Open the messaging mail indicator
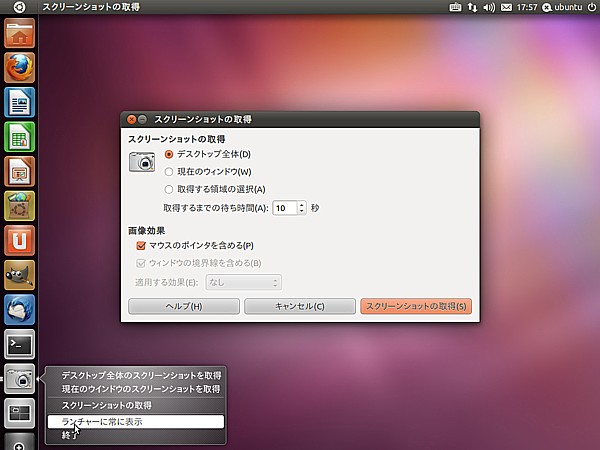 pyautogui.click(x=506, y=7)
